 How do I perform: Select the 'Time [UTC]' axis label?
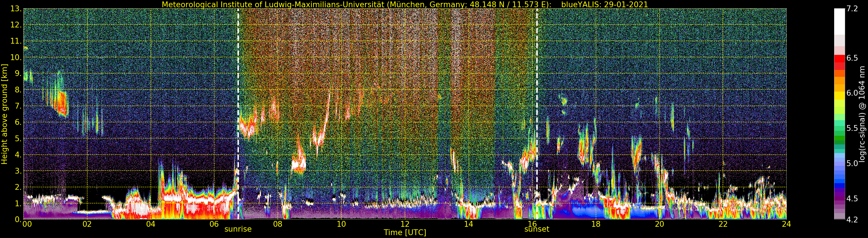tap(405, 233)
